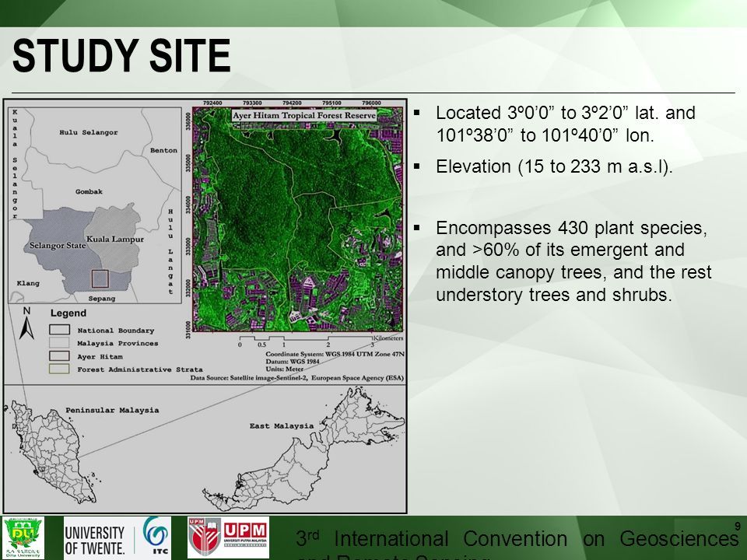Click the 792400 easting tick label
Screen dimensions: 747x560
[212, 103]
